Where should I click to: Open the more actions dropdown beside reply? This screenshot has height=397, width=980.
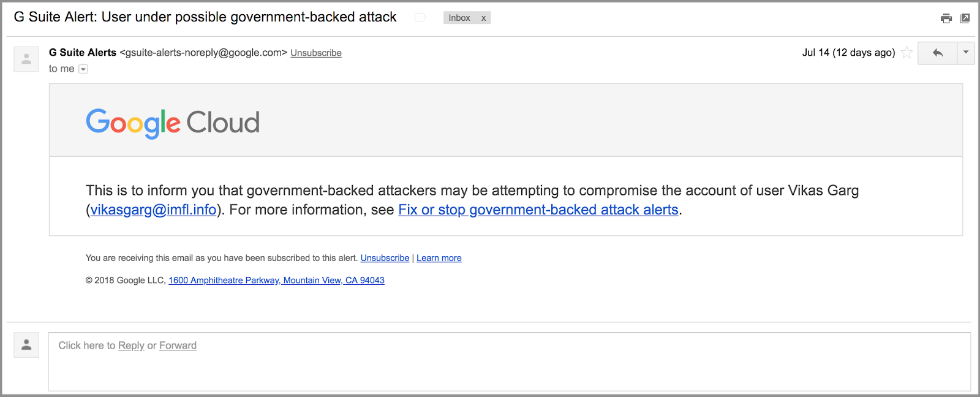click(x=966, y=53)
